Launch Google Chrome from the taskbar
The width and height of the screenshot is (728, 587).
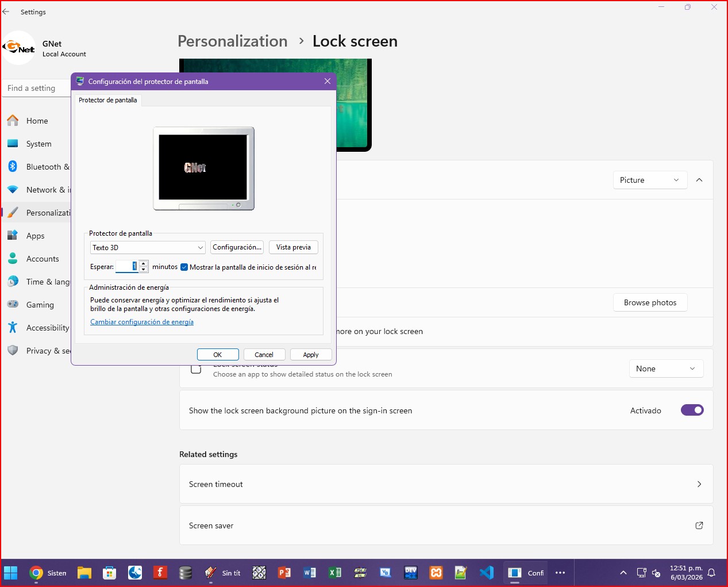click(36, 573)
